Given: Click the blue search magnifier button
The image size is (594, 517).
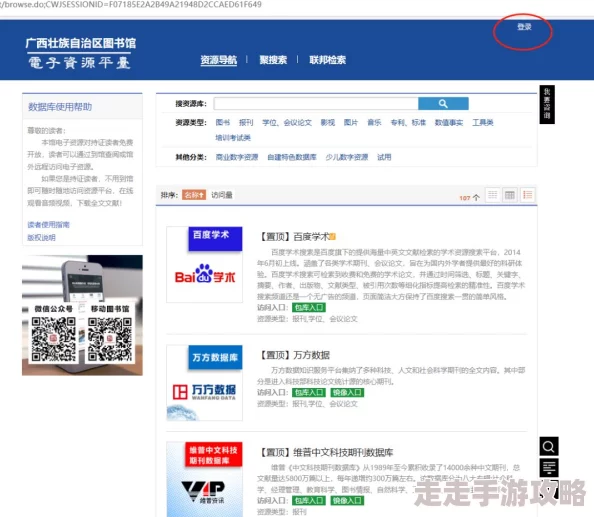Looking at the screenshot, I should pyautogui.click(x=443, y=103).
